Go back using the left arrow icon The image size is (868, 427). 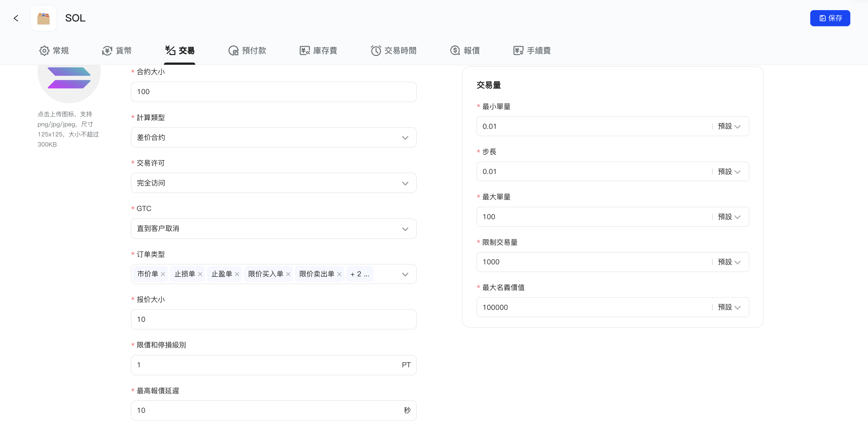coord(16,18)
